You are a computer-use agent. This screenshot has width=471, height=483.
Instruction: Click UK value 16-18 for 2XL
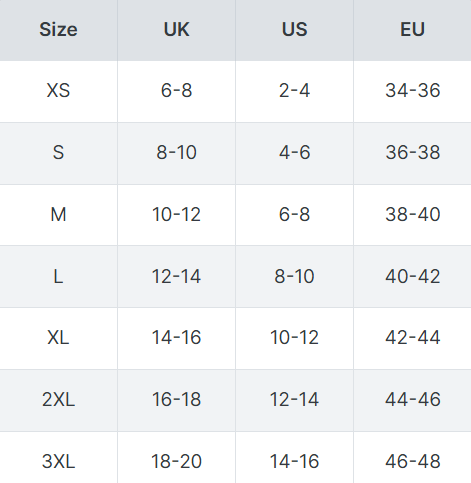(176, 400)
